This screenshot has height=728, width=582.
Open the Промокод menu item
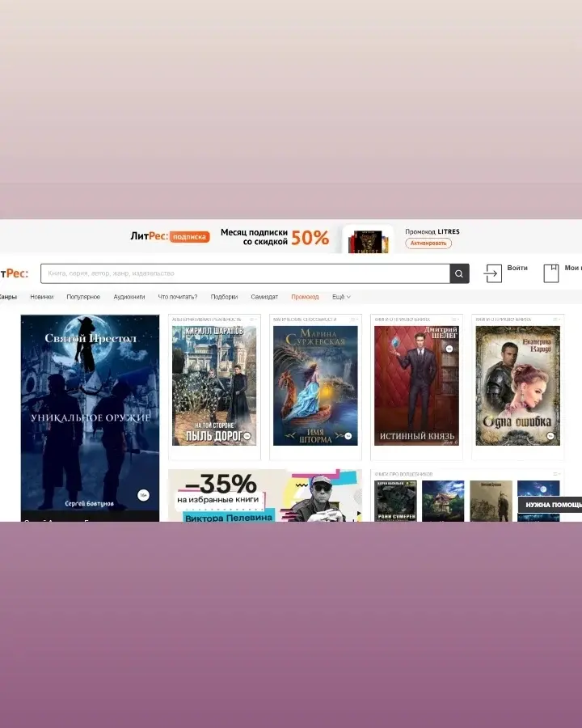tap(305, 297)
